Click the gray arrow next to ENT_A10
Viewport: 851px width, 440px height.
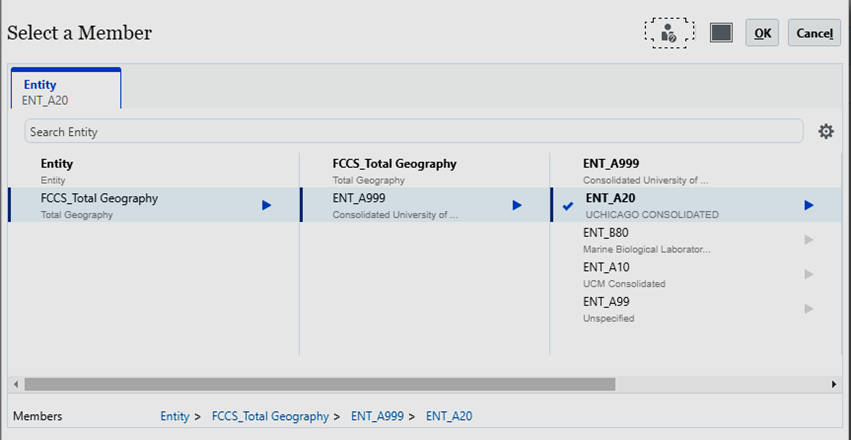pyautogui.click(x=809, y=274)
